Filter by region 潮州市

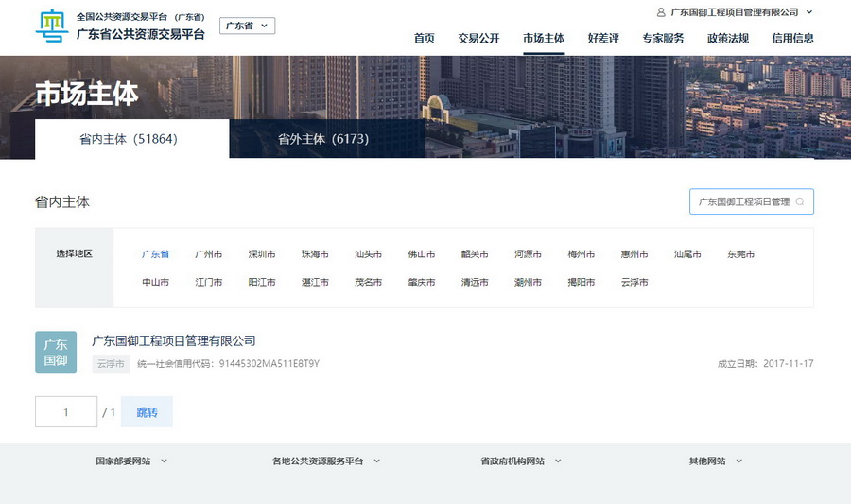pos(528,282)
